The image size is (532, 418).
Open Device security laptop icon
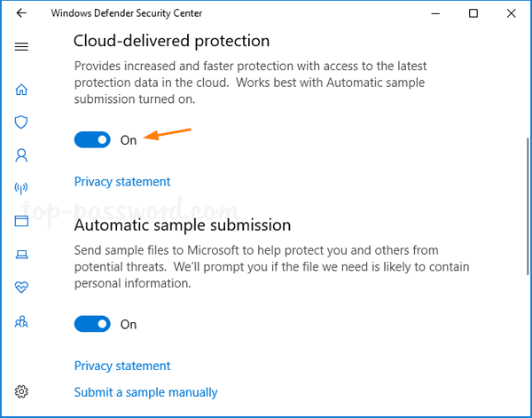pyautogui.click(x=22, y=255)
